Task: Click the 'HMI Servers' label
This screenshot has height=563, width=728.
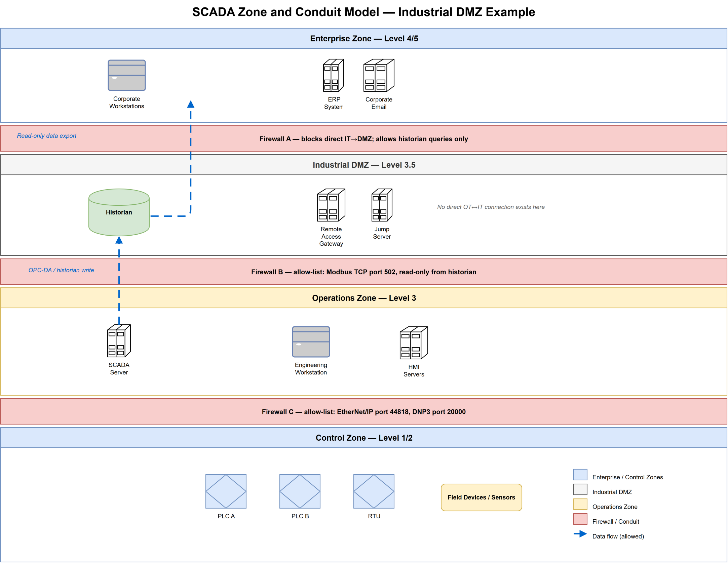Action: tap(414, 371)
